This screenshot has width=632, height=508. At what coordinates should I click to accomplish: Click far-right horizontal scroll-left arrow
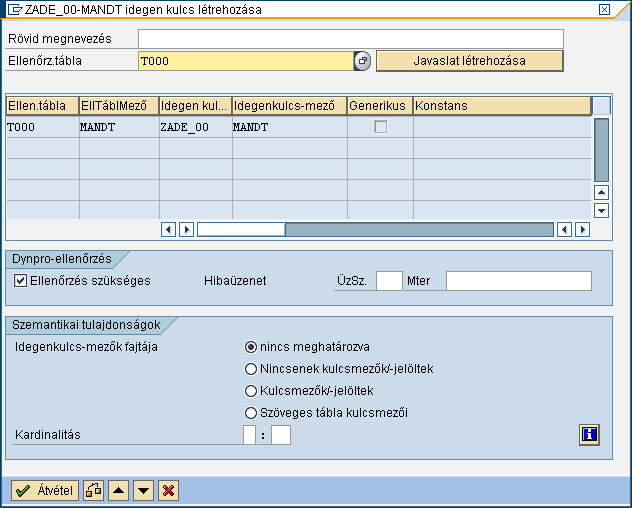click(564, 230)
